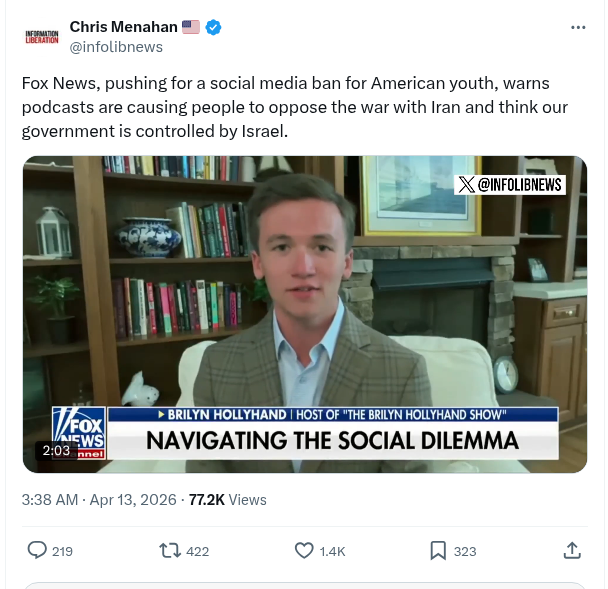Click the post text about Fox News

[285, 106]
